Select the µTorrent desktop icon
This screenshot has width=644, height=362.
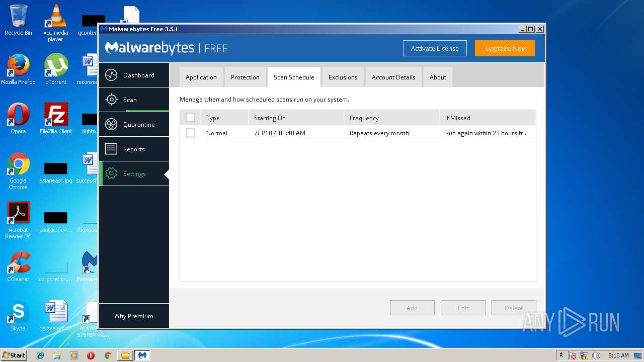[55, 69]
